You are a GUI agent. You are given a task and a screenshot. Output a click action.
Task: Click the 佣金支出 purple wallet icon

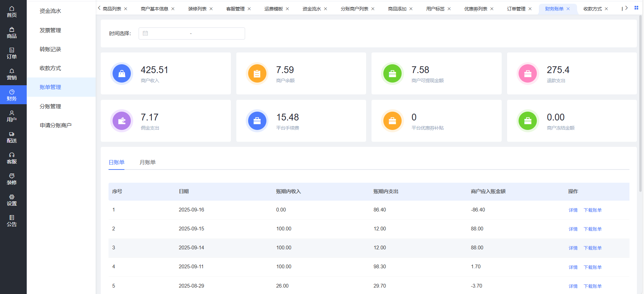pos(122,121)
